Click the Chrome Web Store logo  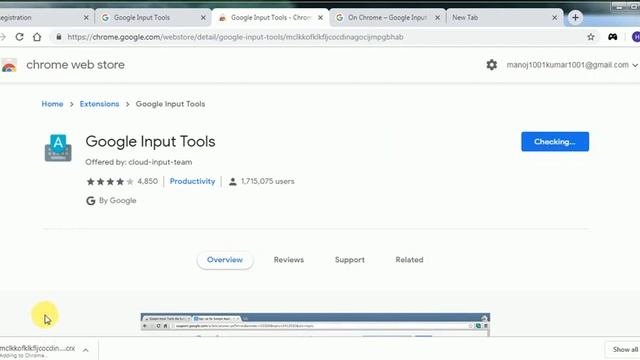(9, 65)
